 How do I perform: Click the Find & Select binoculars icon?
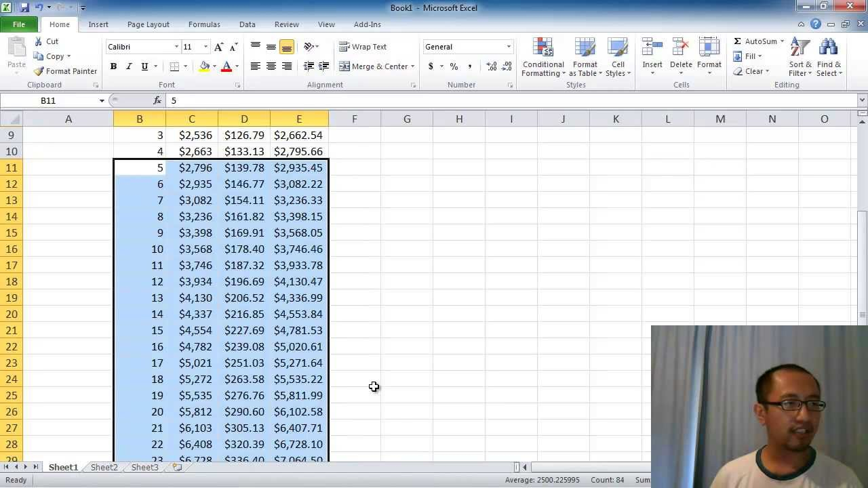828,48
